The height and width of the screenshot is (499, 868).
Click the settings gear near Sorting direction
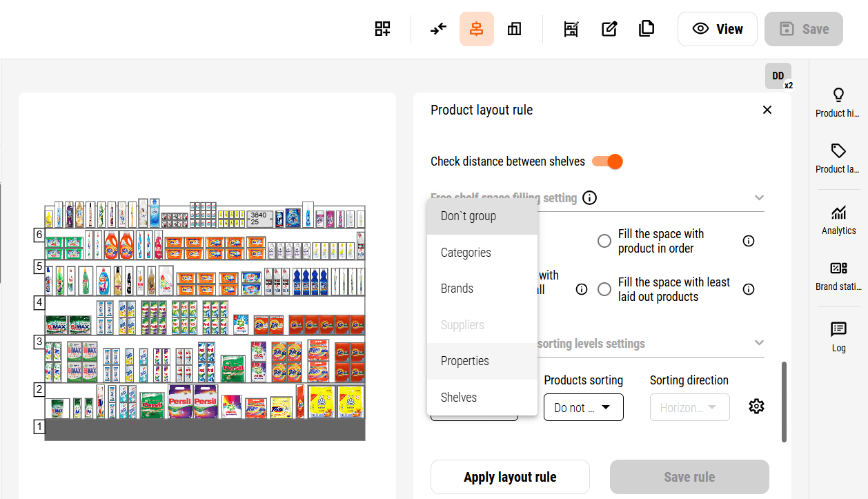756,407
